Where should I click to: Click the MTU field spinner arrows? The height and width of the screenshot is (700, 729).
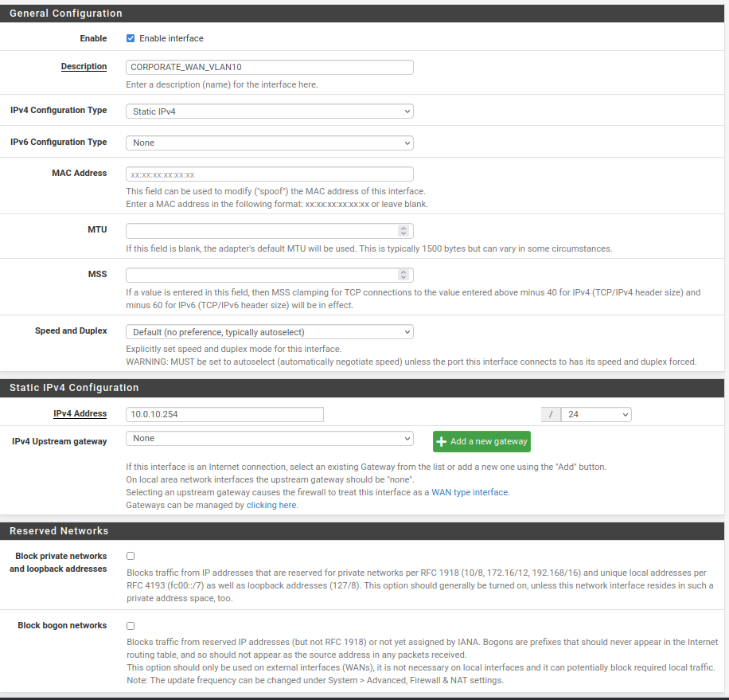click(x=403, y=230)
